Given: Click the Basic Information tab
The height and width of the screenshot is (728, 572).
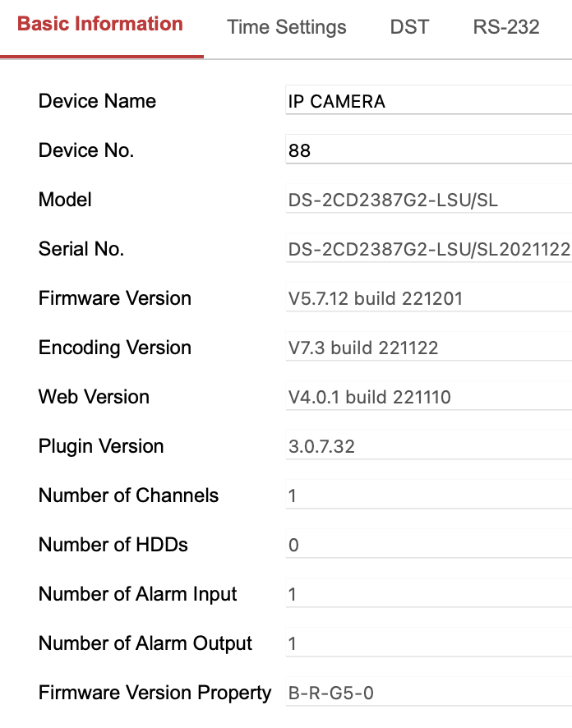Looking at the screenshot, I should (101, 24).
